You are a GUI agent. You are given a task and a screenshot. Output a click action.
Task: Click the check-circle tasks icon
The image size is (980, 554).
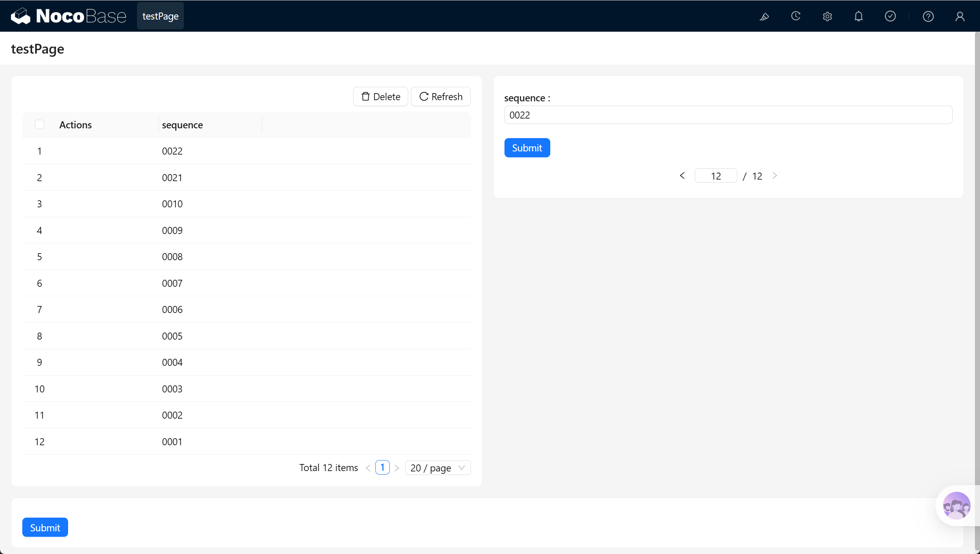[890, 16]
